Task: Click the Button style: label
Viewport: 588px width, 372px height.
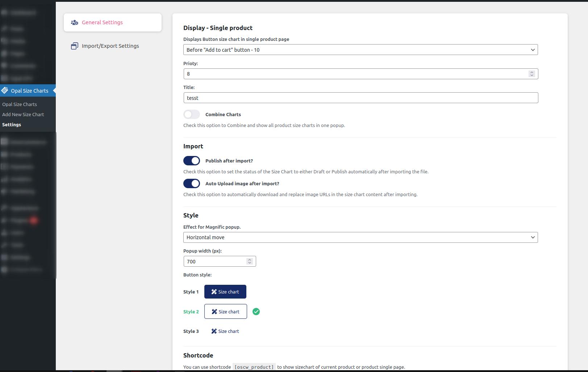Action: 197,275
